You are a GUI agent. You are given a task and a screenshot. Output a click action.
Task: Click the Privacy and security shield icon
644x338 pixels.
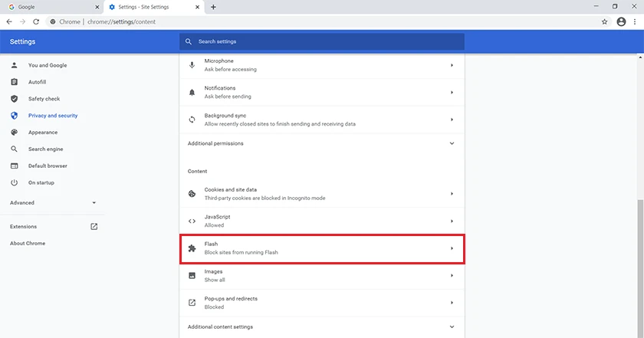click(x=14, y=116)
